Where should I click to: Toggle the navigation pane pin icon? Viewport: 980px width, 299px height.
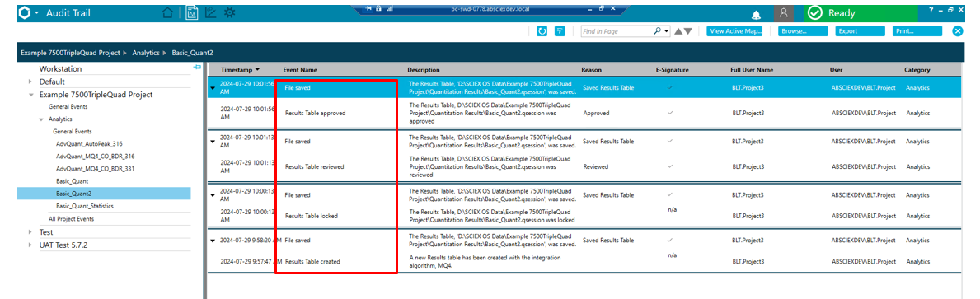[x=197, y=66]
